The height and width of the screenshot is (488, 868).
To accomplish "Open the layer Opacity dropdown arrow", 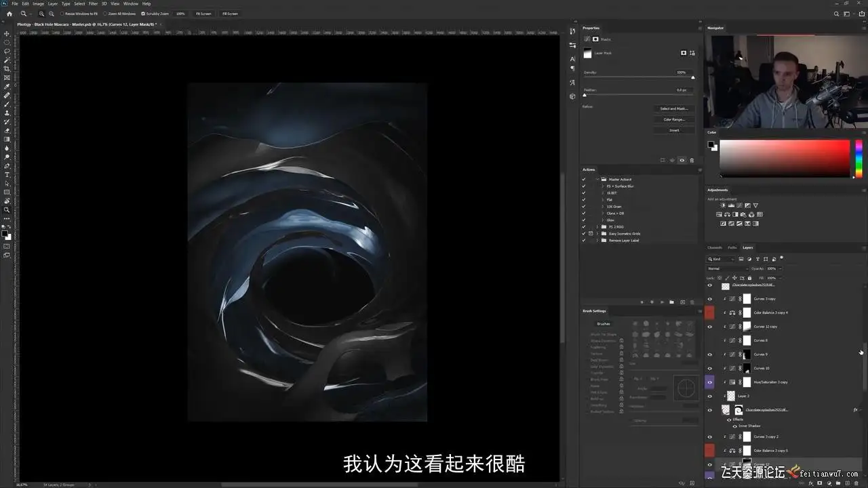I will (780, 268).
